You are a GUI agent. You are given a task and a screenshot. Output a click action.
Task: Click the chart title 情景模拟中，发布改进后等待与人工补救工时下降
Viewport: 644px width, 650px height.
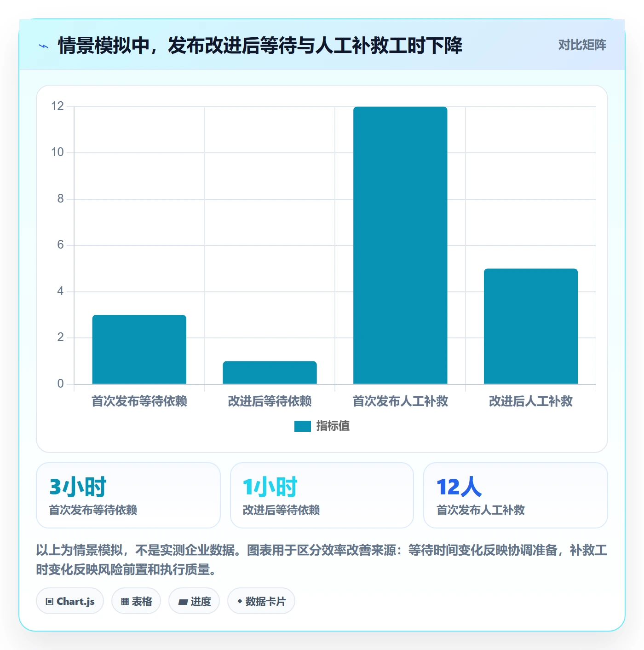point(260,46)
